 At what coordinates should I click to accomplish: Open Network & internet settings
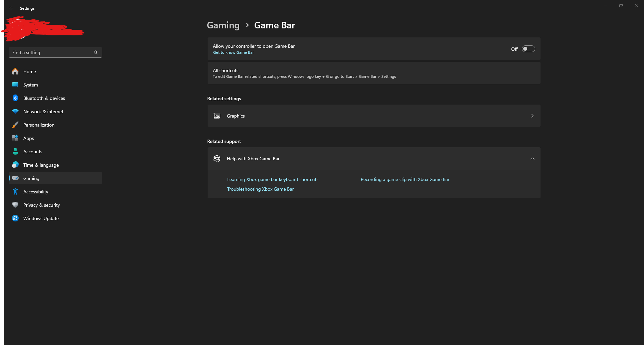[55, 111]
